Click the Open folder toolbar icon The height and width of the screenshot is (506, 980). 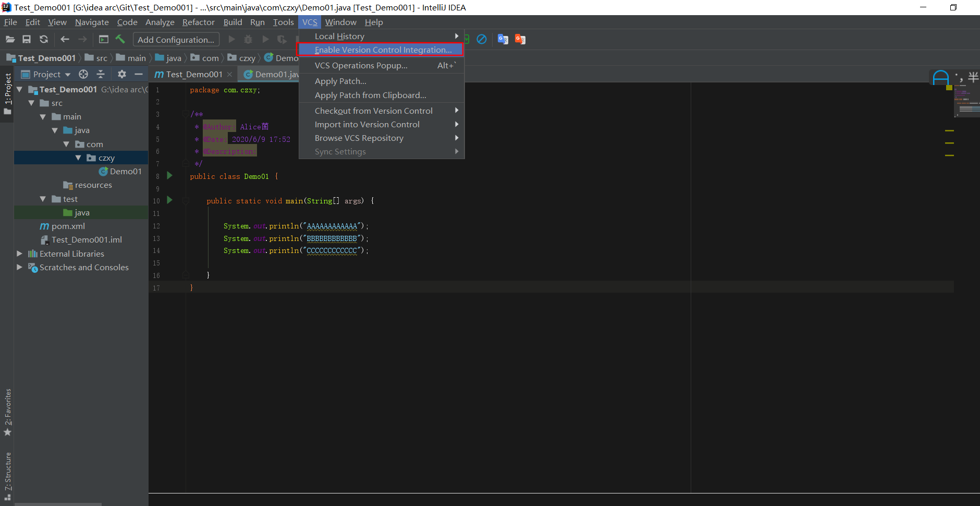(x=10, y=40)
